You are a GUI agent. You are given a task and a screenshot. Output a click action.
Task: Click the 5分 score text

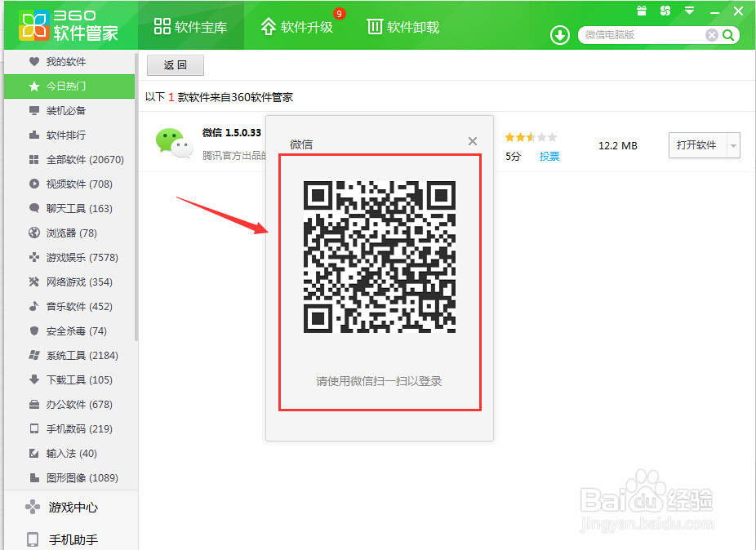coord(513,156)
